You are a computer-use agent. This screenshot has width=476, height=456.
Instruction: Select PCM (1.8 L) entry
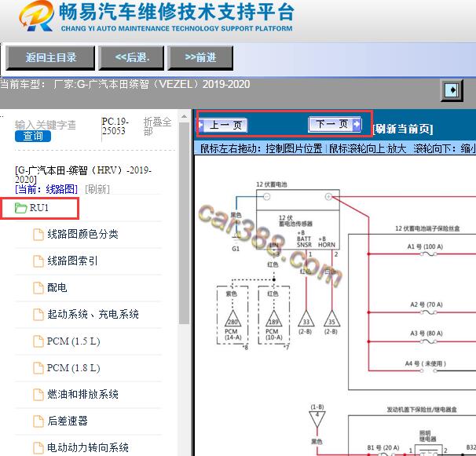pos(74,368)
